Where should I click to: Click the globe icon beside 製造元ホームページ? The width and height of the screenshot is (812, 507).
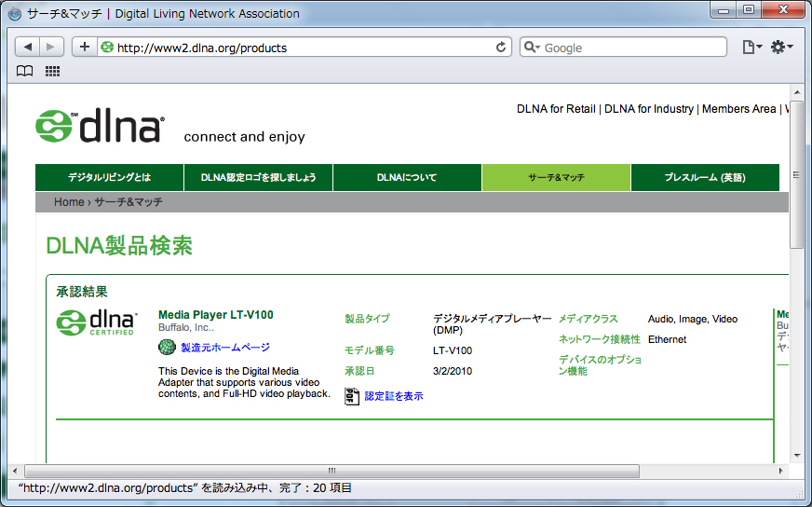167,347
